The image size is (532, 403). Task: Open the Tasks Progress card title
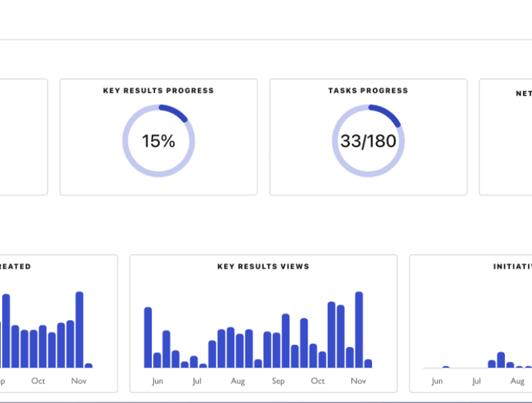click(x=368, y=91)
